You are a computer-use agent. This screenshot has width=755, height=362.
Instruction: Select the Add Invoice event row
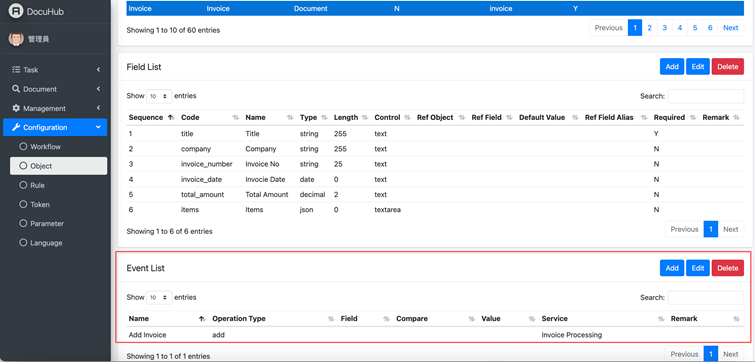coord(435,335)
